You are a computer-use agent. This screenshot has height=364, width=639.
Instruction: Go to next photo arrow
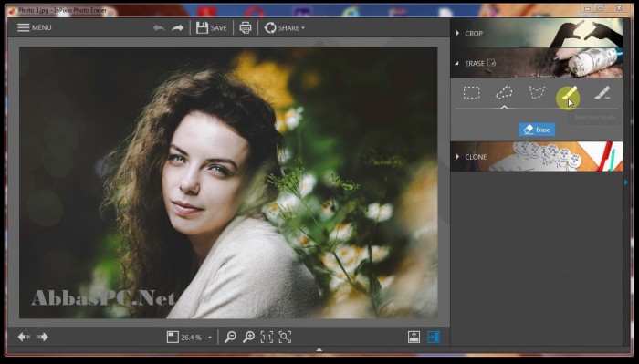pyautogui.click(x=42, y=337)
